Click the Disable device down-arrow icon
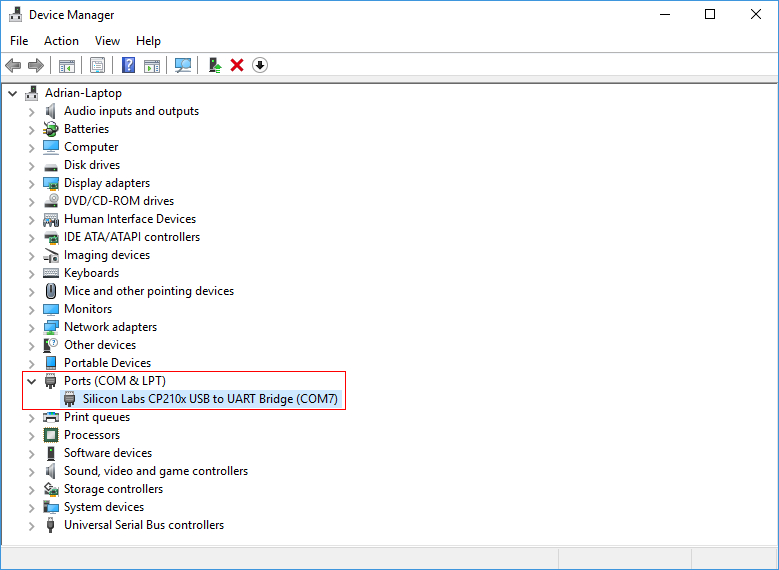 coord(260,65)
